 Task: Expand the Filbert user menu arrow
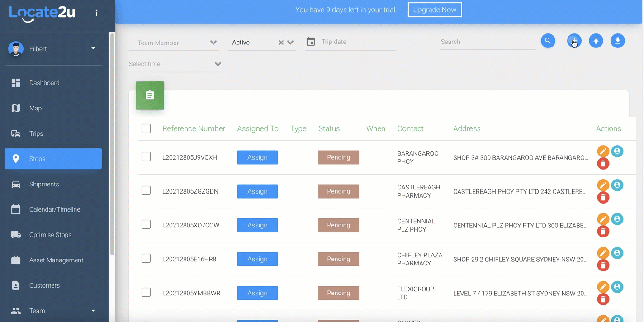pos(93,48)
